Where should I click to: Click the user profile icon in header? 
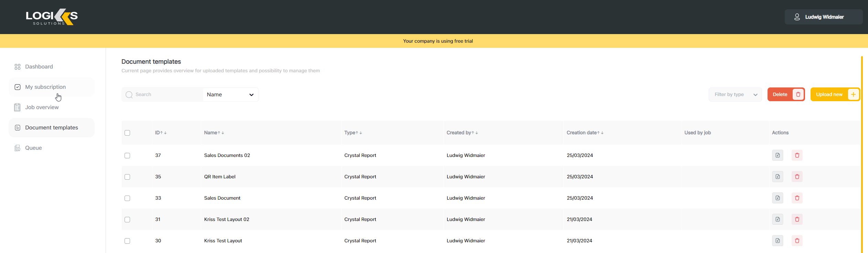797,17
